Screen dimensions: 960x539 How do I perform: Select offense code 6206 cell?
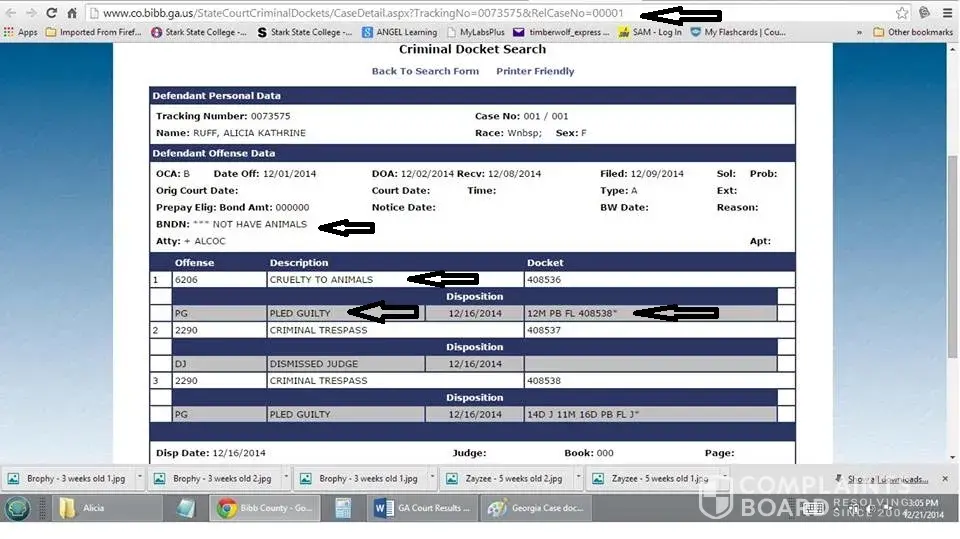(219, 279)
